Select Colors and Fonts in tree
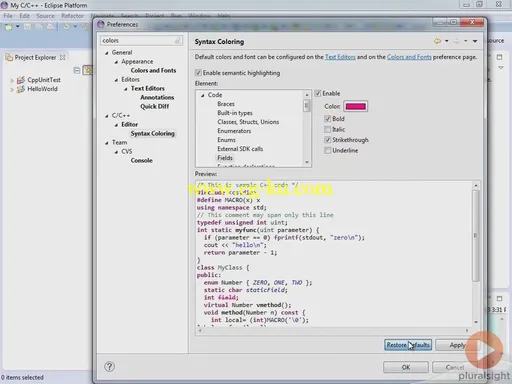The height and width of the screenshot is (384, 512). 153,70
